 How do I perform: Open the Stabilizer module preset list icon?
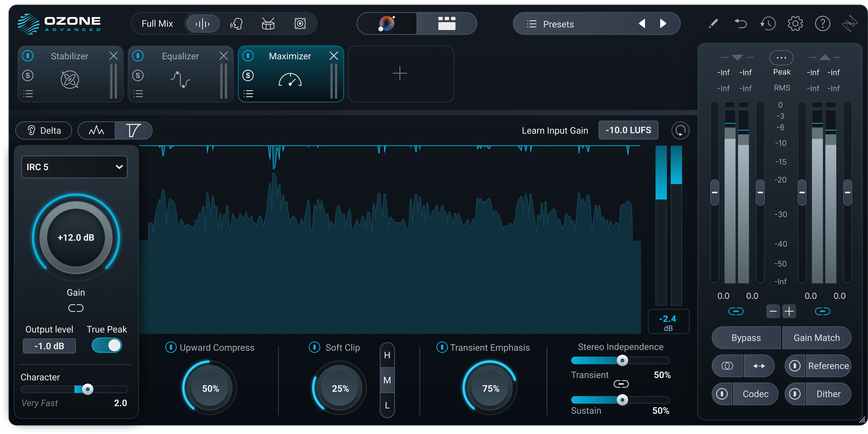pos(28,94)
